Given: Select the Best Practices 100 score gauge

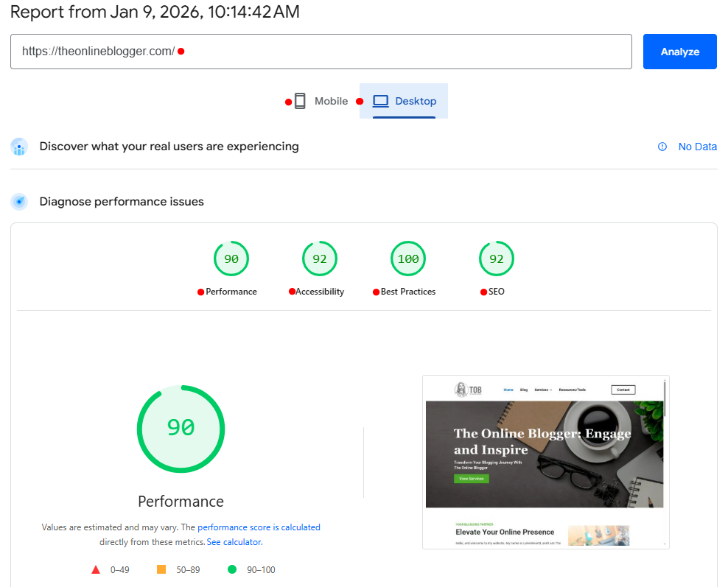Looking at the screenshot, I should click(x=407, y=259).
